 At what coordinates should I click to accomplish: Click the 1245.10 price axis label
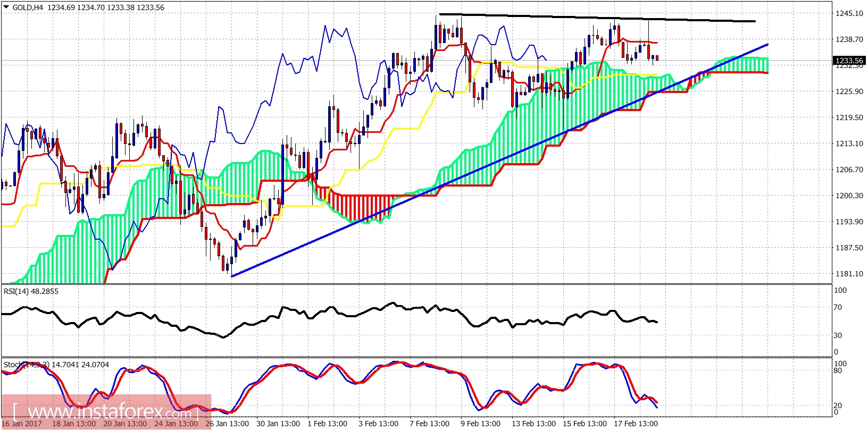849,13
